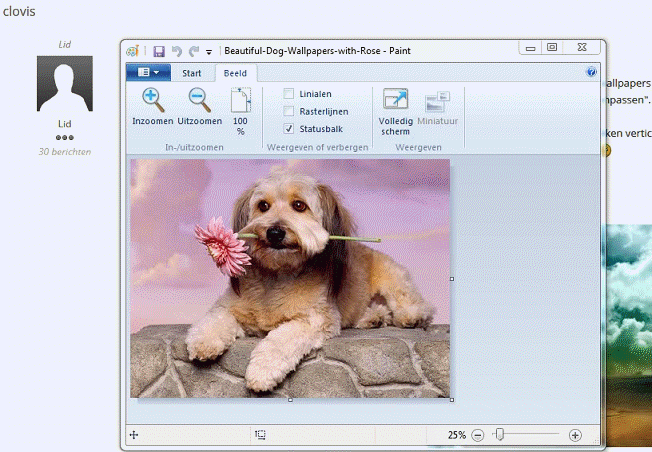Click the Redo arrow in title bar
The height and width of the screenshot is (452, 652).
coord(193,50)
